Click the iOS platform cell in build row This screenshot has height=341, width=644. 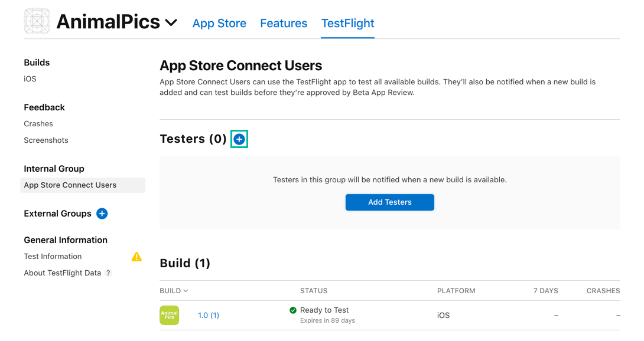443,315
